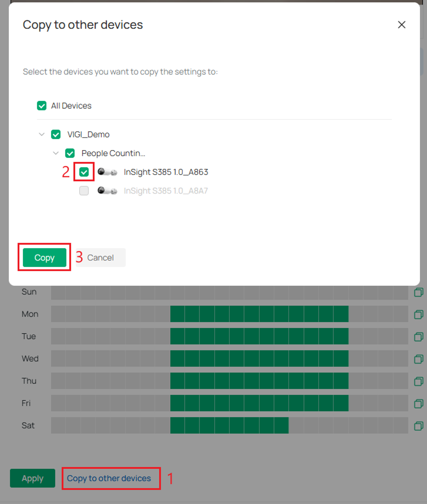
Task: Click Tuesday's green scheduled time block
Action: [259, 336]
